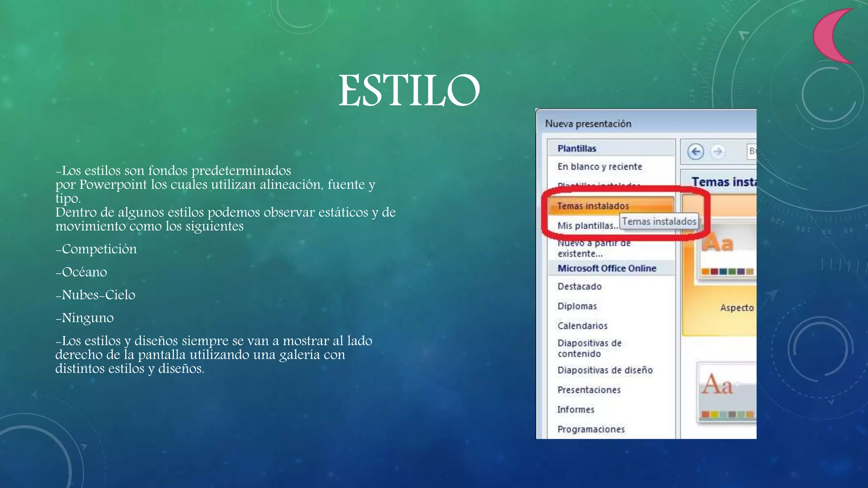The height and width of the screenshot is (488, 868).
Task: Open the Calendarios template category
Action: [582, 326]
